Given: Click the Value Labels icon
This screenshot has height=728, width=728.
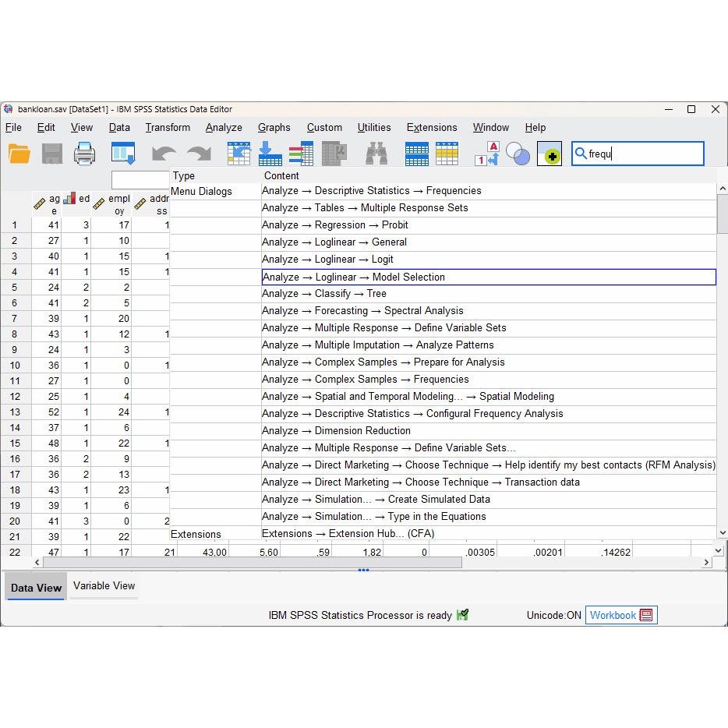Looking at the screenshot, I should coord(488,154).
